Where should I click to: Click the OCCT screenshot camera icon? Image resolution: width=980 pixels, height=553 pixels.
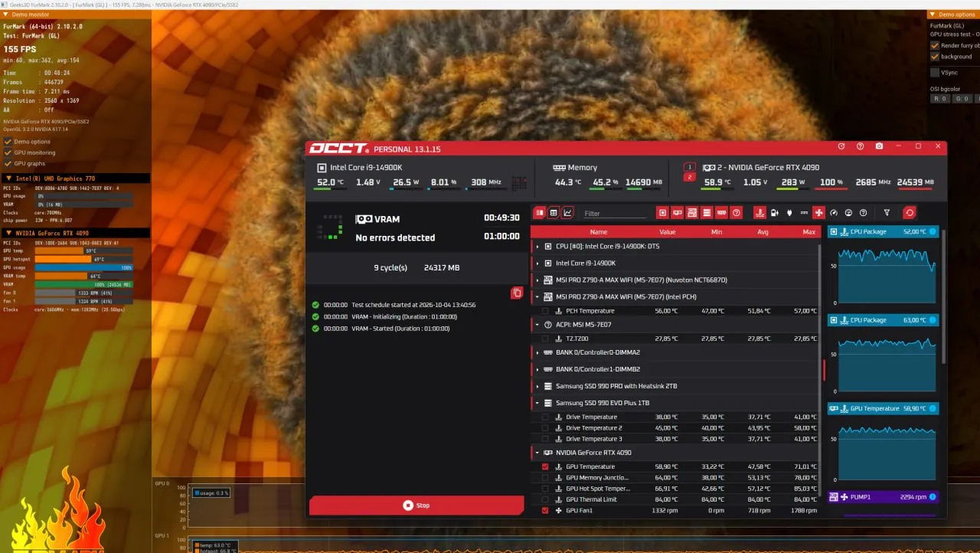(x=879, y=146)
